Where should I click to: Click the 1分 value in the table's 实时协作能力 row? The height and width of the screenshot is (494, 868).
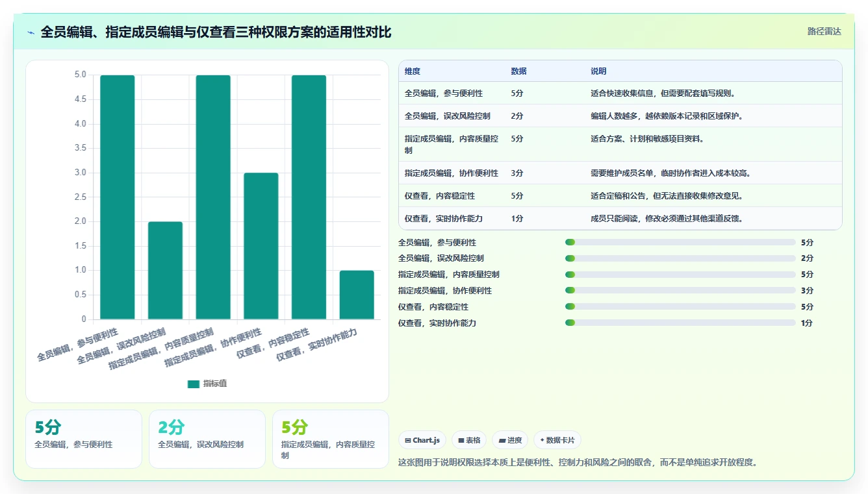point(517,219)
